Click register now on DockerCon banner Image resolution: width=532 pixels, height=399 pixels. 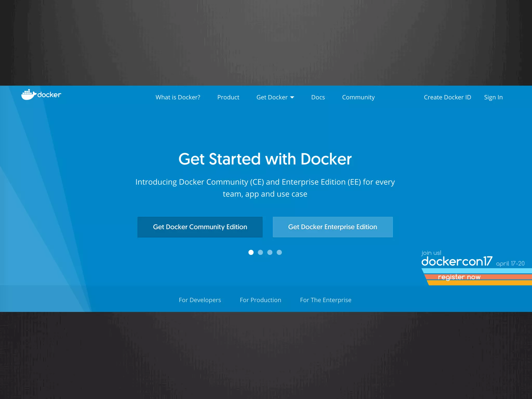pyautogui.click(x=459, y=277)
